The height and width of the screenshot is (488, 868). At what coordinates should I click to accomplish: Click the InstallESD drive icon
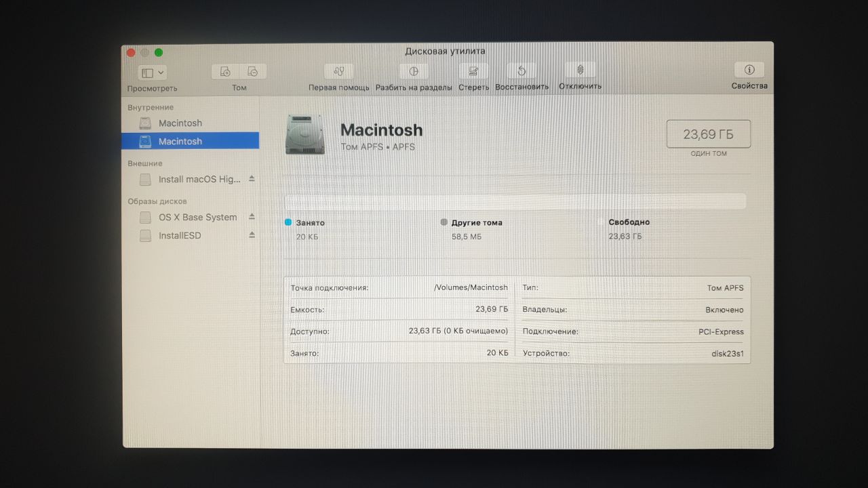145,236
